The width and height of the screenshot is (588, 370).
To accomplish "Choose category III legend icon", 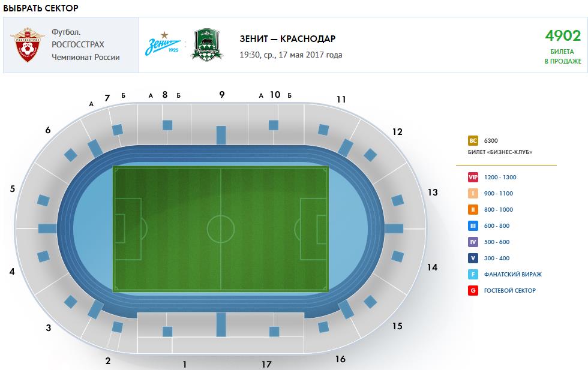I will (473, 225).
